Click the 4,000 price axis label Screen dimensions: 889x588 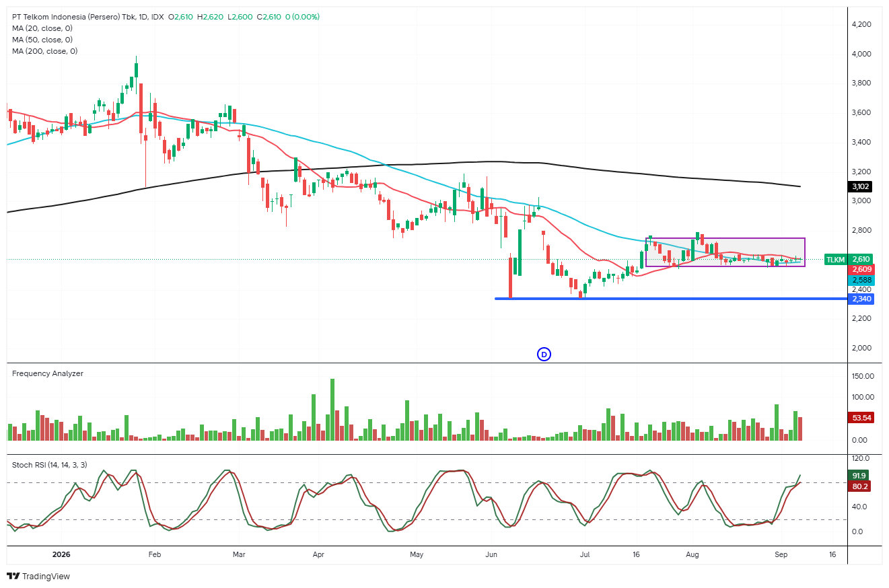(x=862, y=54)
